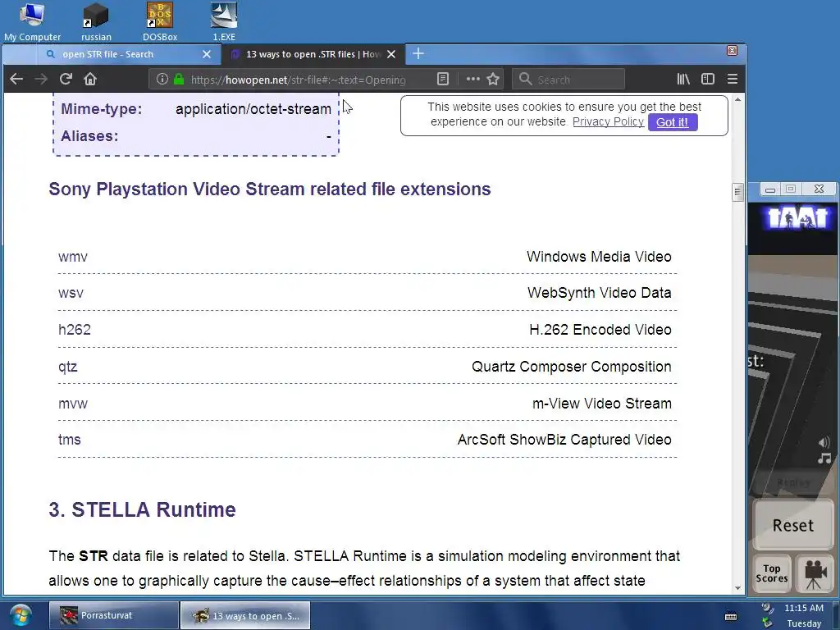Open the russian desktop shortcut
Viewport: 840px width, 630px height.
pyautogui.click(x=97, y=22)
